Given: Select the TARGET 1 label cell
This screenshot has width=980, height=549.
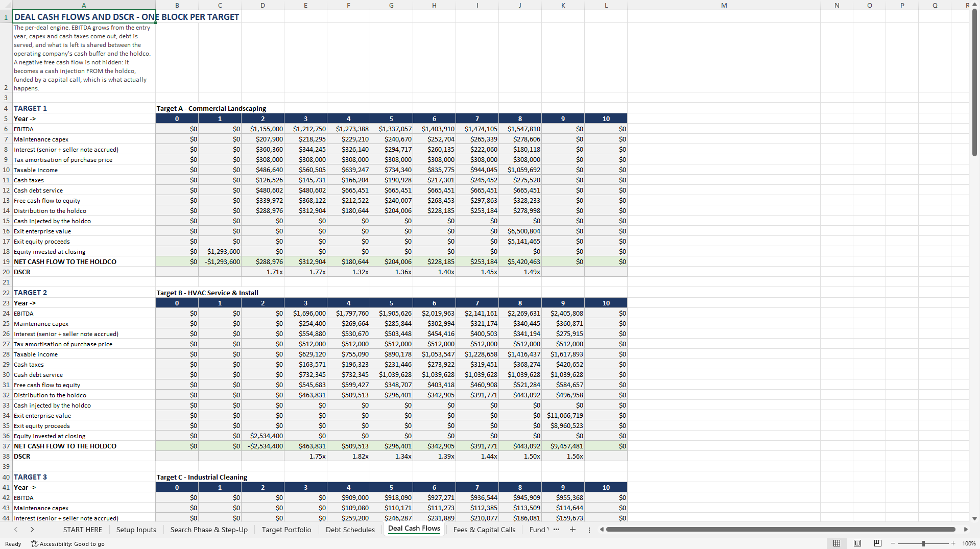Looking at the screenshot, I should point(84,108).
